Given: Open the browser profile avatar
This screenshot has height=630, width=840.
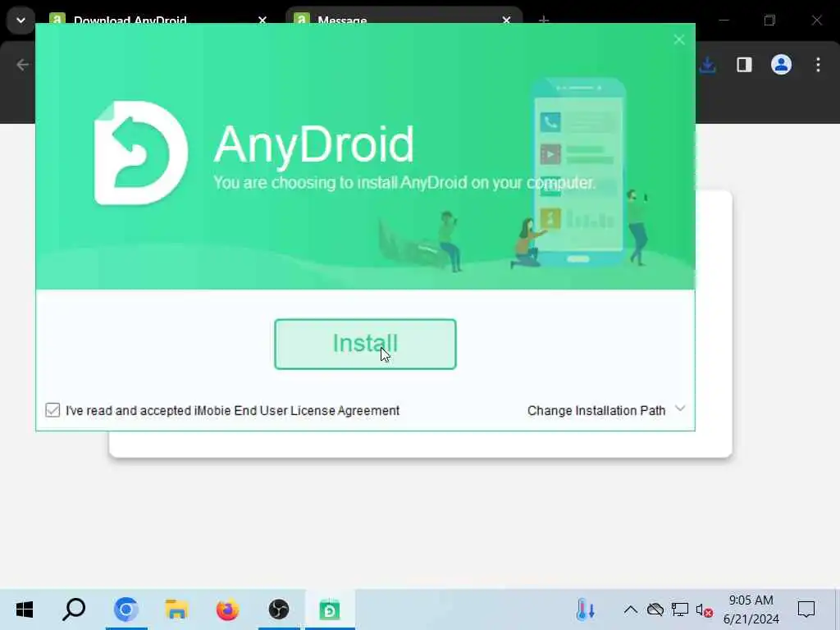Looking at the screenshot, I should pyautogui.click(x=781, y=65).
